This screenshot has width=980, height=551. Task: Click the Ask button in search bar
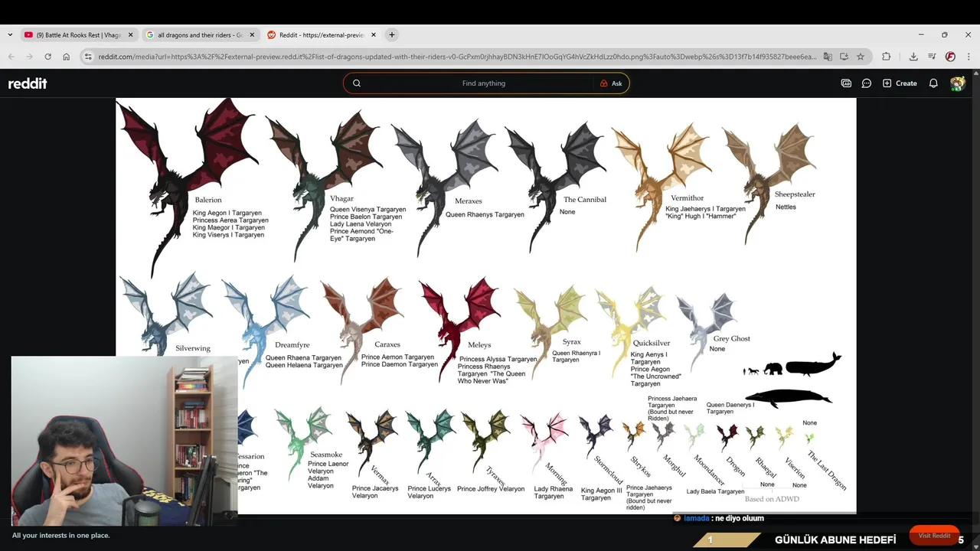[611, 83]
